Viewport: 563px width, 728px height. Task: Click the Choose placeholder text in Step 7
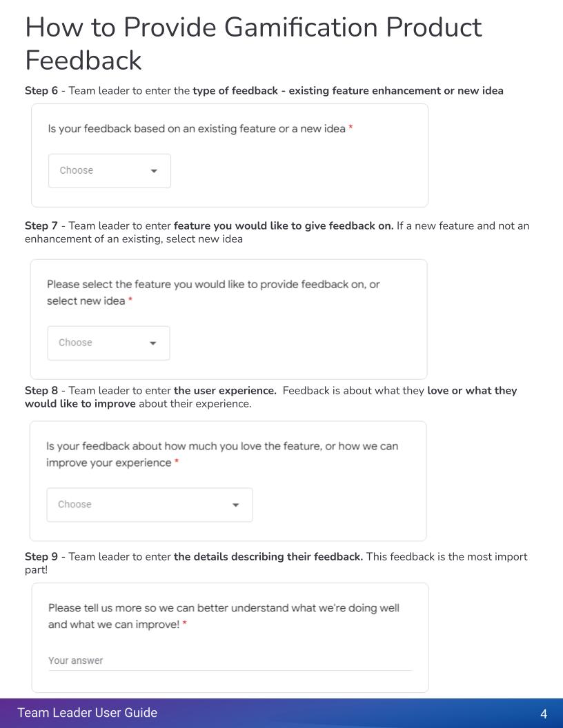tap(75, 343)
